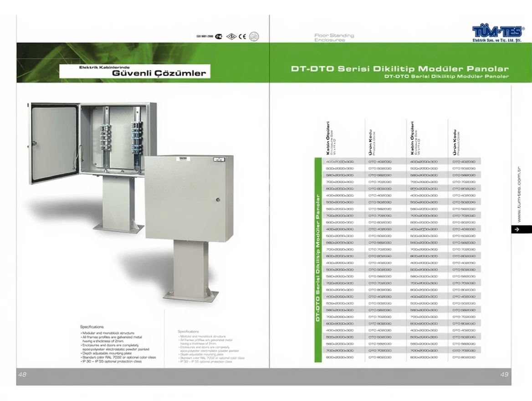This screenshot has width=532, height=401.
Task: Click the CE certification mark
Action: 242,36
